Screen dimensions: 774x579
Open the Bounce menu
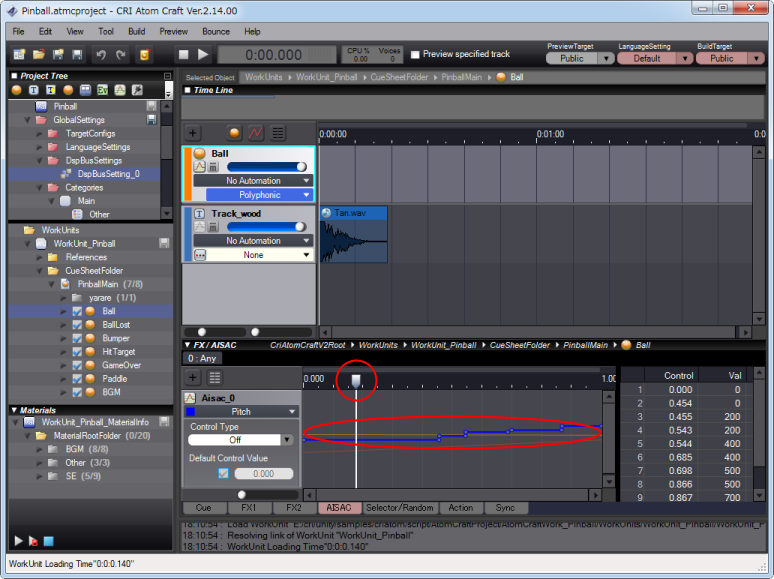(215, 31)
